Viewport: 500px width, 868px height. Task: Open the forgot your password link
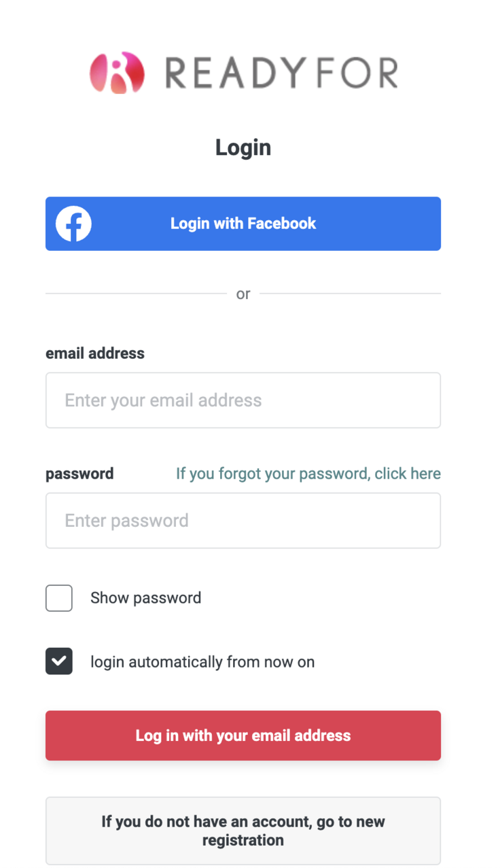tap(308, 474)
